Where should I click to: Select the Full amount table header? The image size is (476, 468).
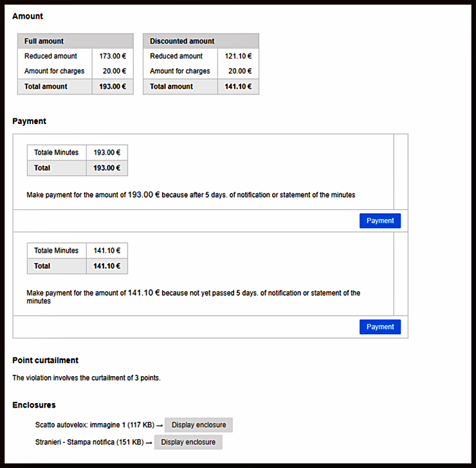click(x=75, y=41)
